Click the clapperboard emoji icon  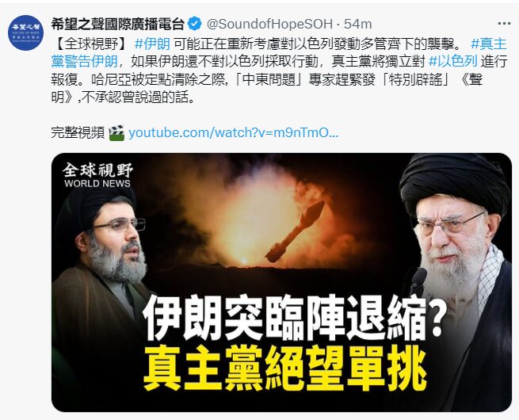click(x=116, y=132)
